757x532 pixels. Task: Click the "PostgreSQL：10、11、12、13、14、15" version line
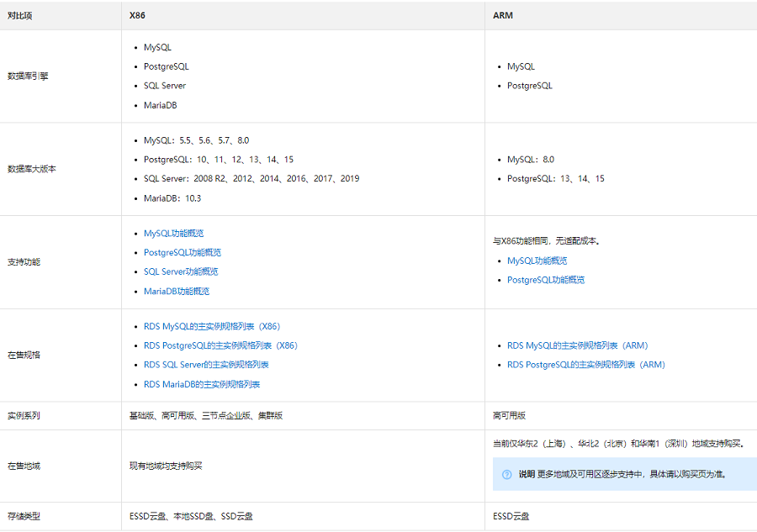(x=219, y=160)
